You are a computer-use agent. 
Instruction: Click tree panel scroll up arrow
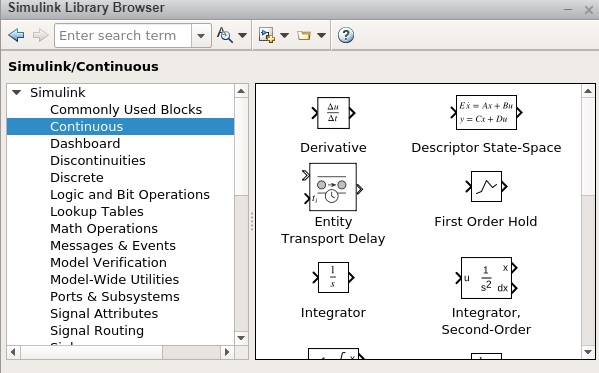pos(241,91)
